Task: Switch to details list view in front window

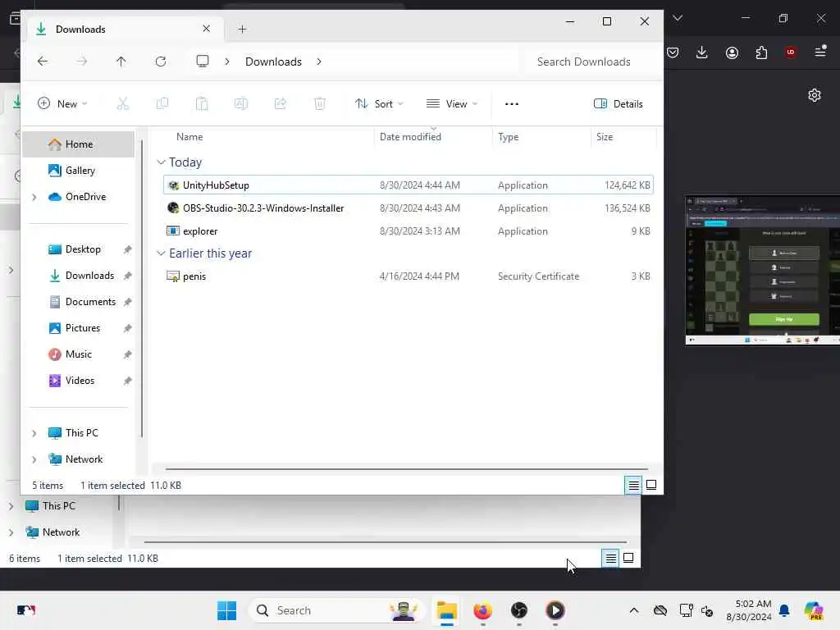Action: (x=633, y=486)
